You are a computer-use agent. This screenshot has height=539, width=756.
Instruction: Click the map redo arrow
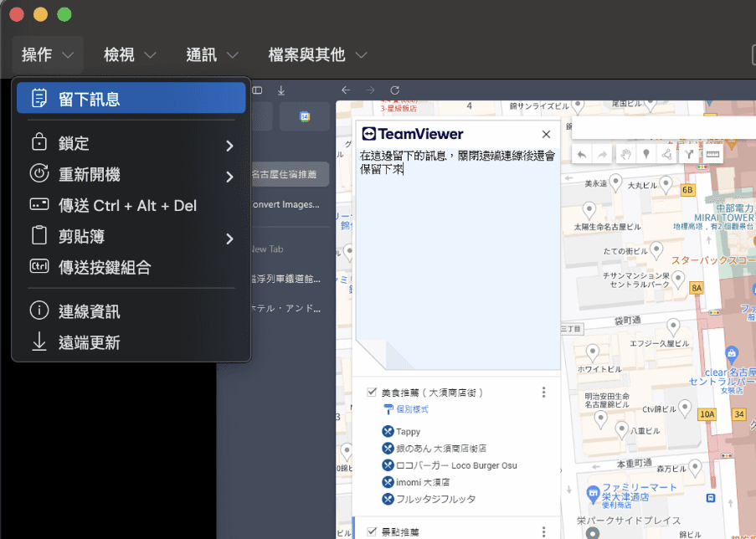click(x=602, y=155)
